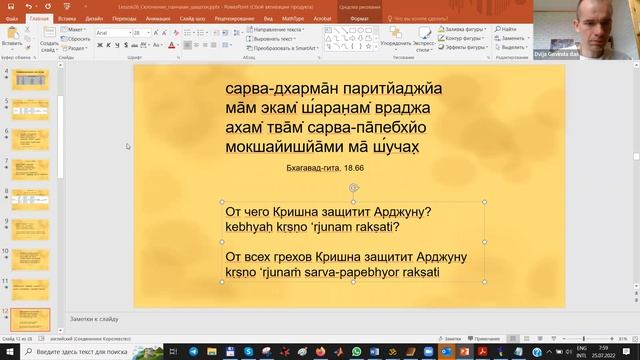Switch to normal view in the status bar

(x=513, y=339)
